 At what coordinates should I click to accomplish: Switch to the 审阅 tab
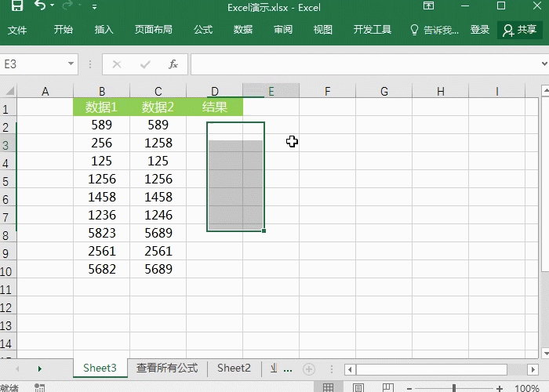(x=283, y=30)
